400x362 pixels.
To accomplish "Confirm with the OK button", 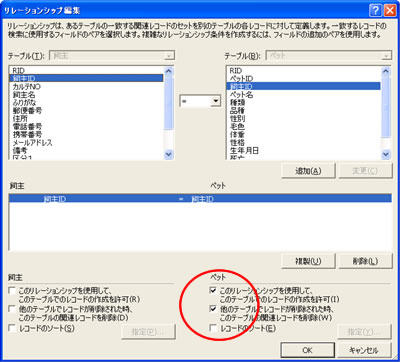I will [307, 350].
